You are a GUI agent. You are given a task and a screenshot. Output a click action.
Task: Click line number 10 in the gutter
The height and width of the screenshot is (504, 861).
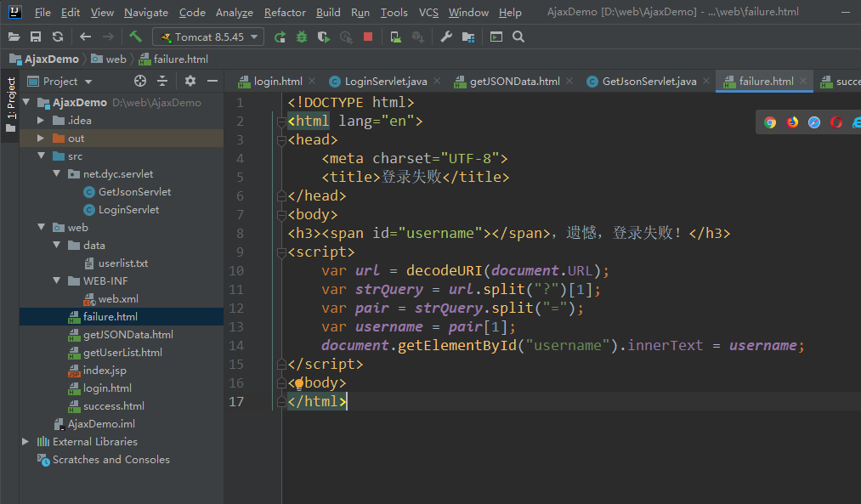[236, 270]
